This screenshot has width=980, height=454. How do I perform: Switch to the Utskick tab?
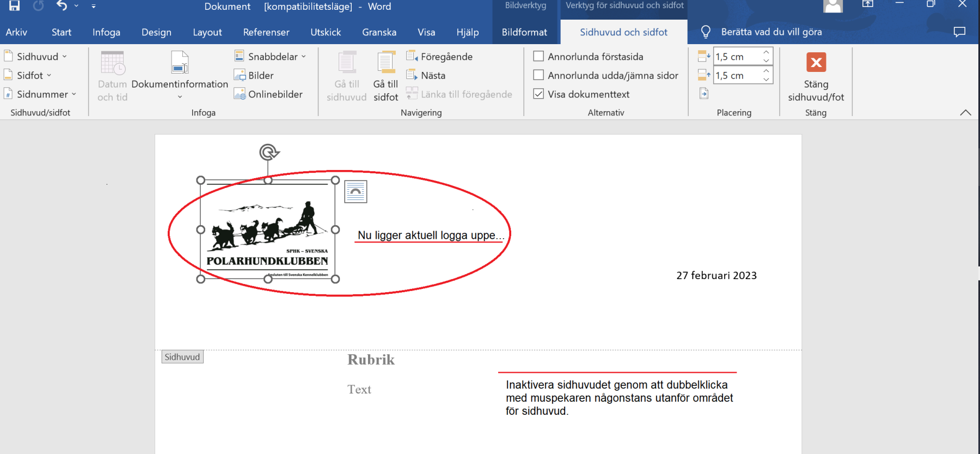326,32
